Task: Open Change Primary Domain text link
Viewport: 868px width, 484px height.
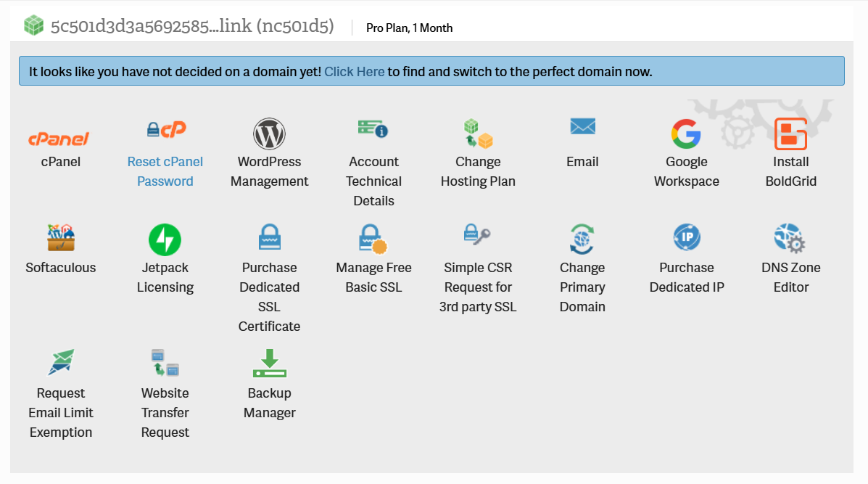Action: [x=582, y=287]
